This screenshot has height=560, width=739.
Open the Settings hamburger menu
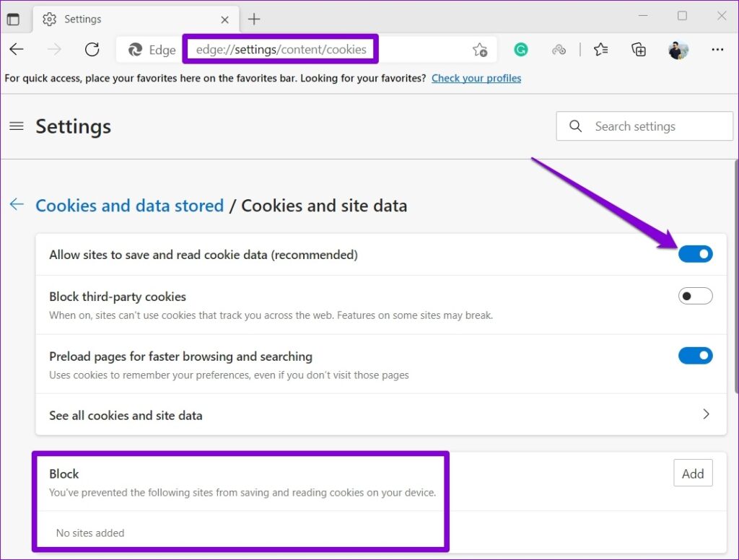click(x=17, y=126)
